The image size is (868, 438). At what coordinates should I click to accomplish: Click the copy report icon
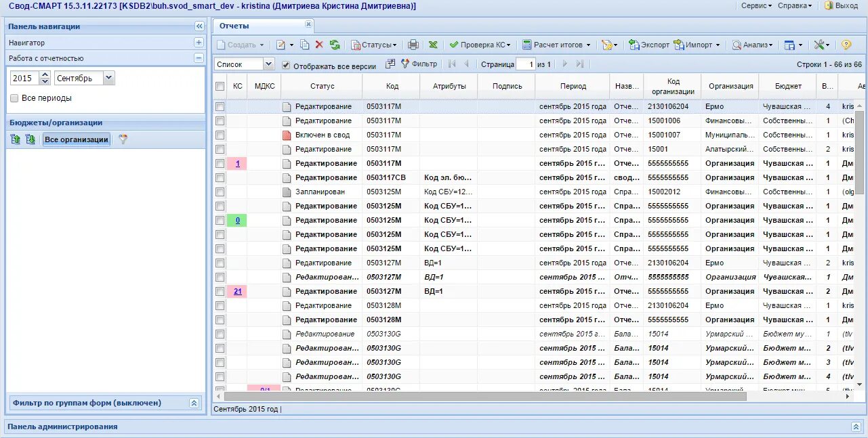click(305, 45)
